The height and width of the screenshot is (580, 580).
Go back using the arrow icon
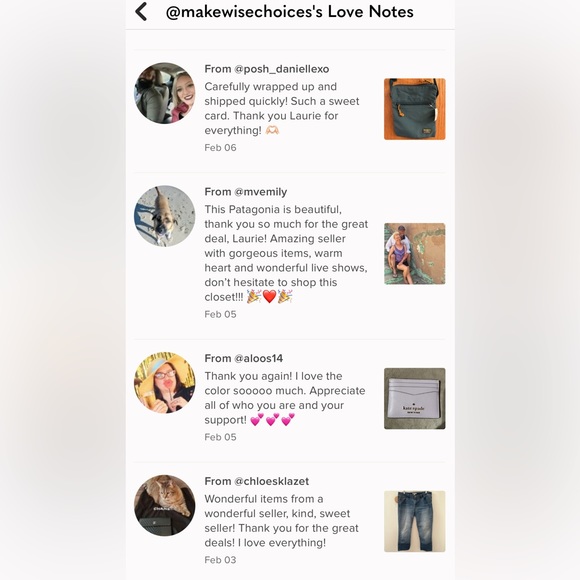(x=141, y=11)
